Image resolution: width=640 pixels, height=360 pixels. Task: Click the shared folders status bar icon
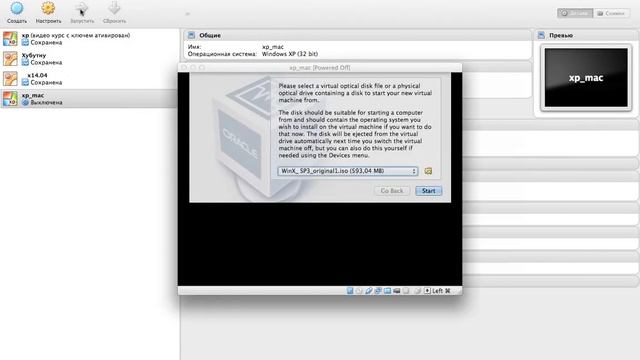pos(387,291)
